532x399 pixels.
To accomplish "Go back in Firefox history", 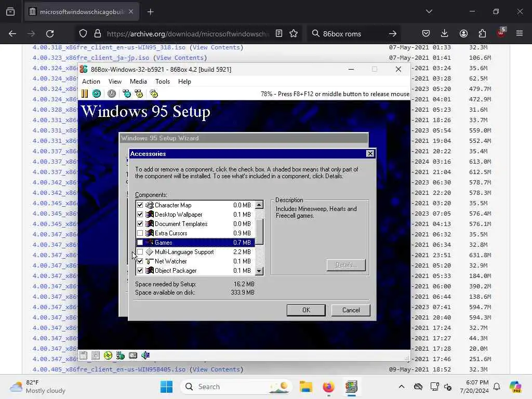I will (x=12, y=34).
